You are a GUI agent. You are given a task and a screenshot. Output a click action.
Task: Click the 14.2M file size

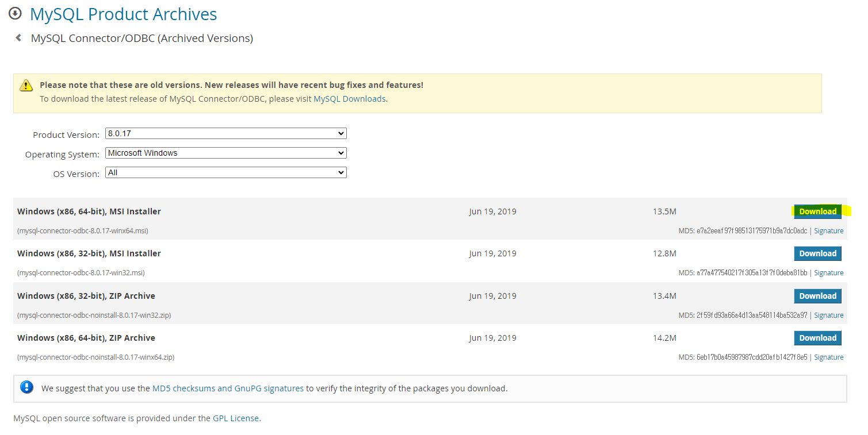coord(664,338)
